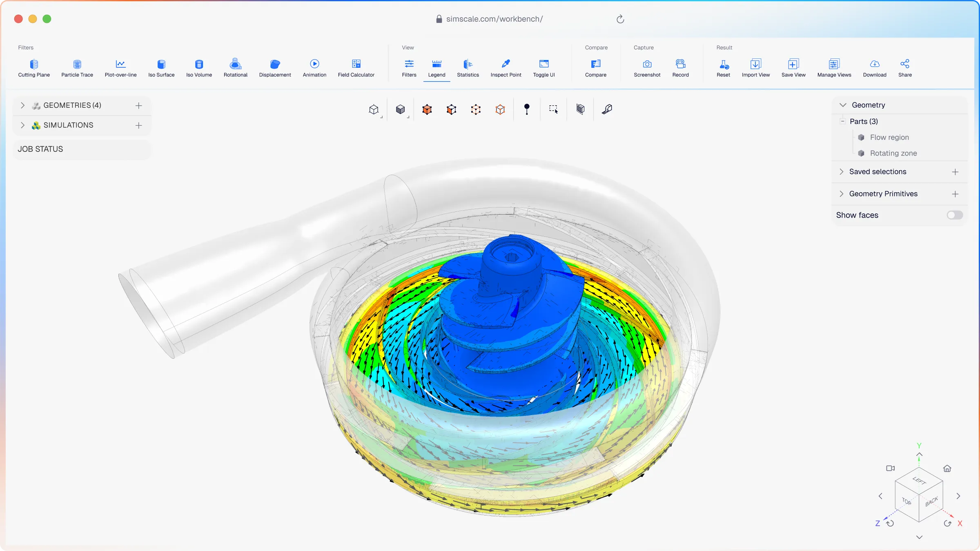Select the solid cube render mode
The height and width of the screenshot is (551, 980).
tap(401, 109)
